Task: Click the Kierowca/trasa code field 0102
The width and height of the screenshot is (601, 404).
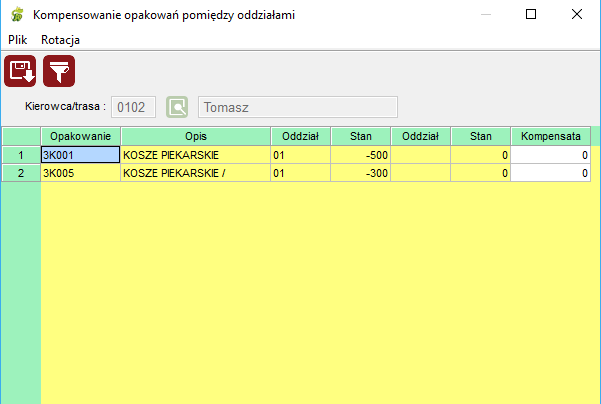Action: 133,107
